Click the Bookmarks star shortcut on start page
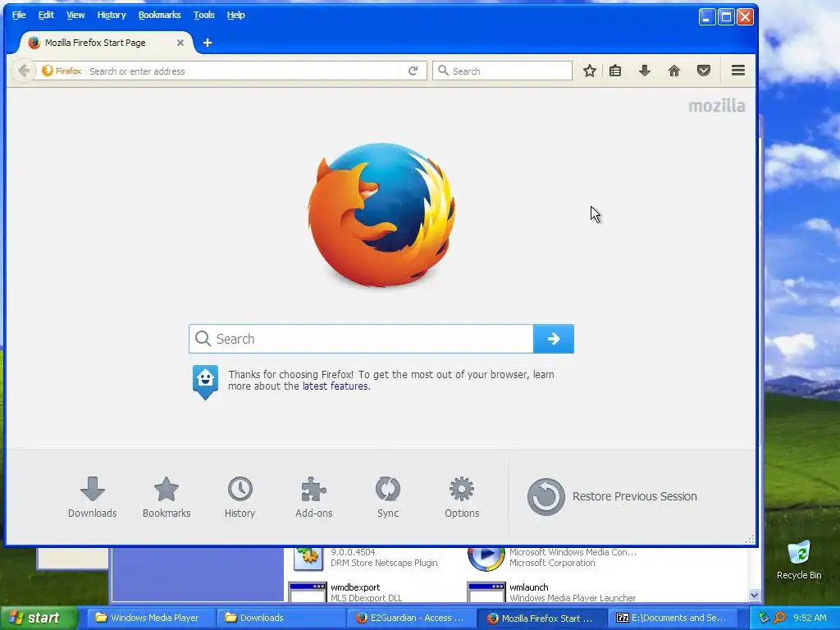Screen dimensions: 840x630 [x=166, y=497]
